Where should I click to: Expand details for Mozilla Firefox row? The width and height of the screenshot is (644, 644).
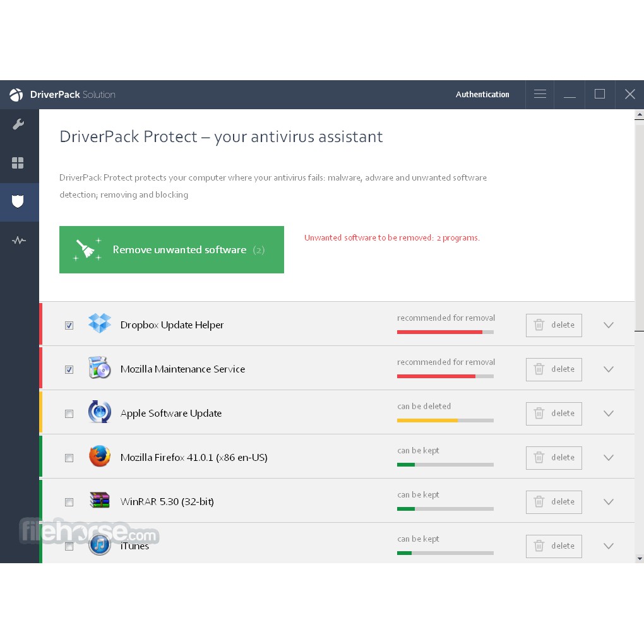609,458
